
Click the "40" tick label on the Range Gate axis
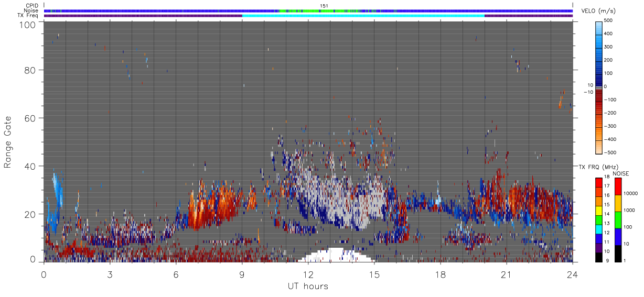(x=30, y=166)
